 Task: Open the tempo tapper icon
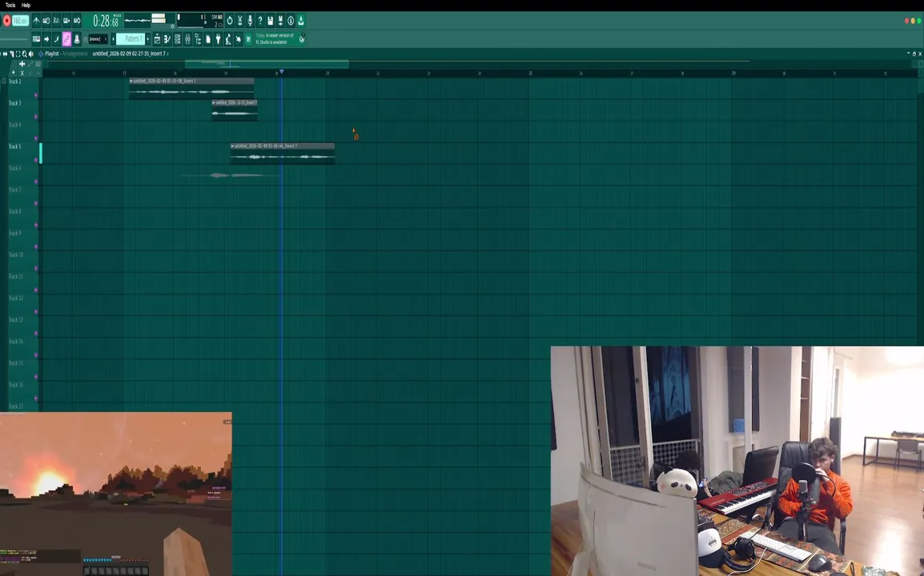(x=228, y=39)
